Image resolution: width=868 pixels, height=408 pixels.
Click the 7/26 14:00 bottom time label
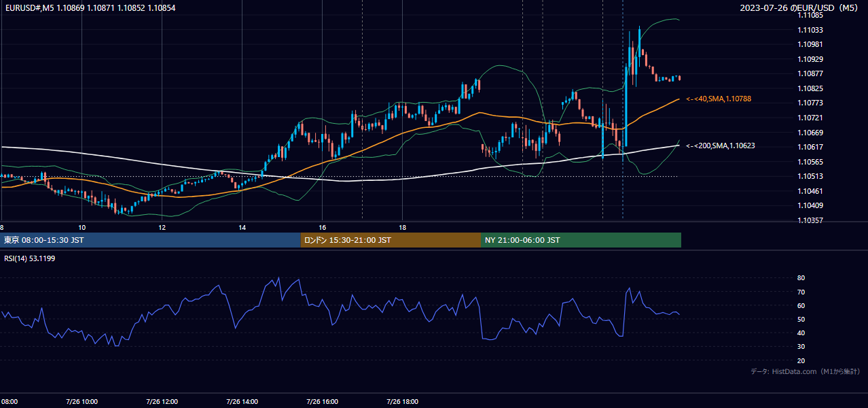pyautogui.click(x=242, y=401)
